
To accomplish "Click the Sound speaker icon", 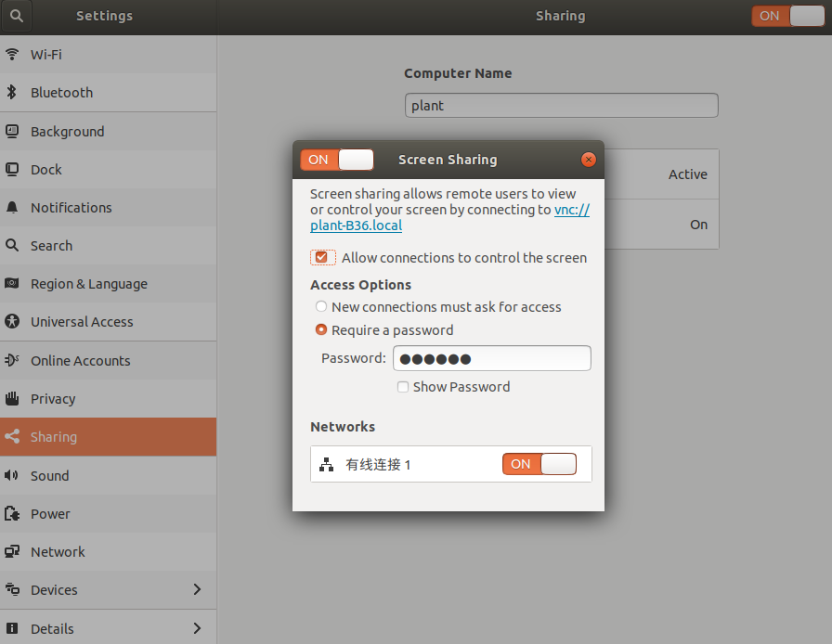I will pyautogui.click(x=12, y=475).
